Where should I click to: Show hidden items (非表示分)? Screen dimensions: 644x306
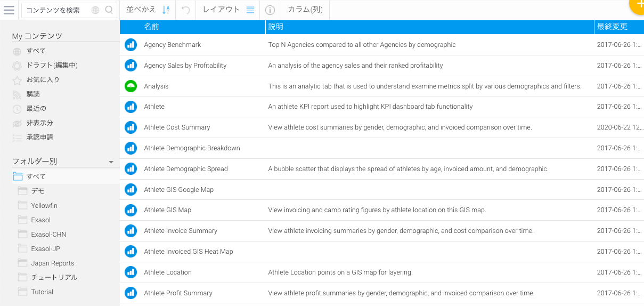tap(39, 123)
